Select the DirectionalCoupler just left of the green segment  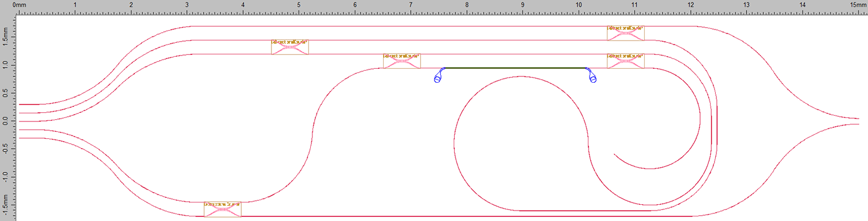pyautogui.click(x=402, y=61)
